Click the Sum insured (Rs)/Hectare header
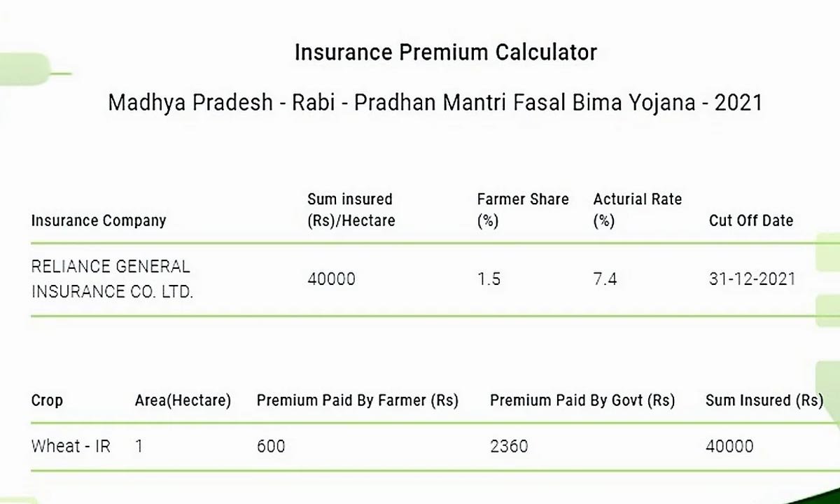 coord(351,210)
